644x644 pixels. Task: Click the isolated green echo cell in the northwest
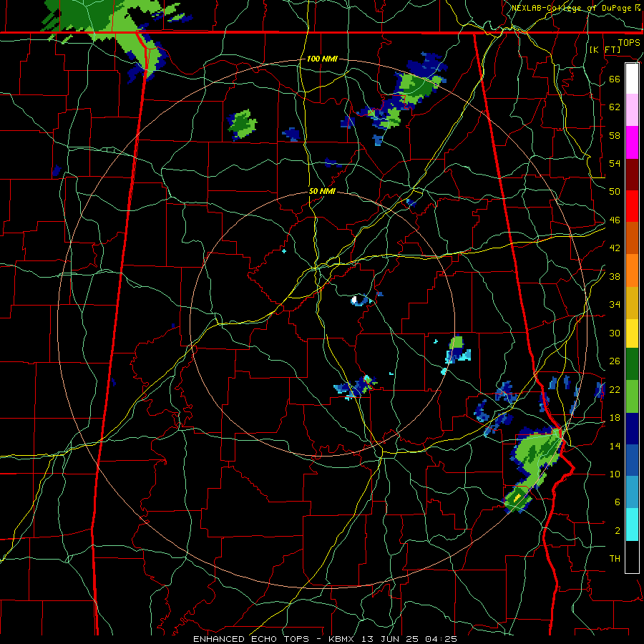243,124
